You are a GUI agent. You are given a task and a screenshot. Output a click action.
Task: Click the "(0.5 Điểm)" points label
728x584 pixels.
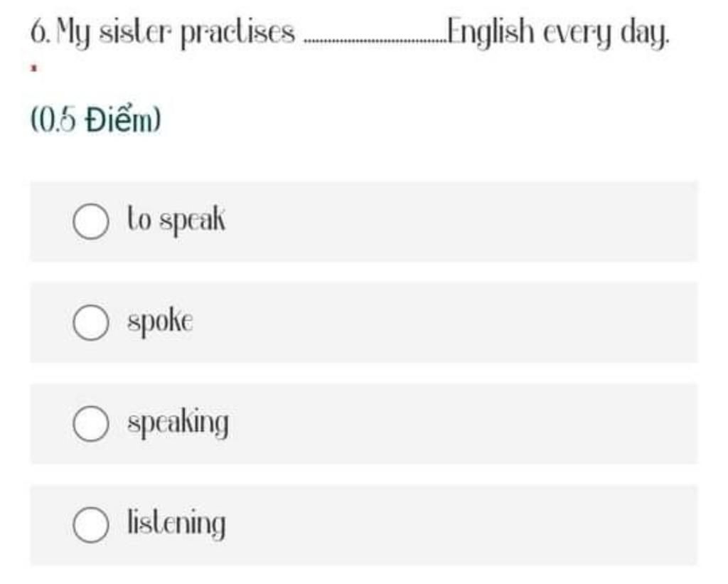pyautogui.click(x=96, y=120)
